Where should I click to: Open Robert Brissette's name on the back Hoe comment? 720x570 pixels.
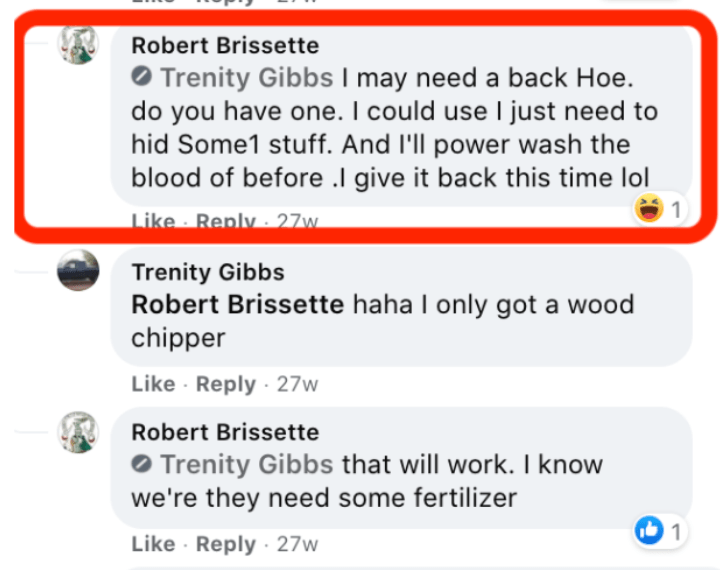coord(225,45)
